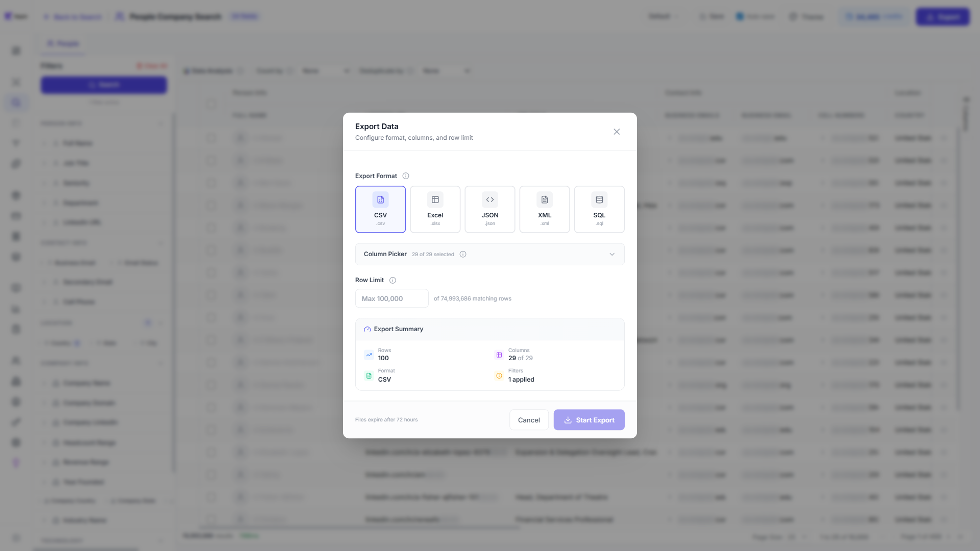Open the Default view dropdown in top bar

coord(662,16)
